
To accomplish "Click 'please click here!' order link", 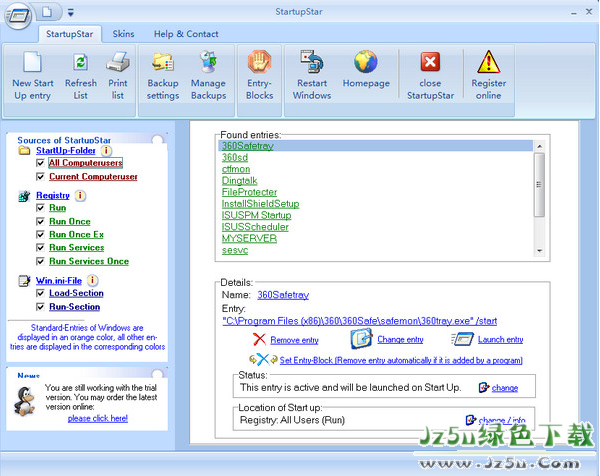I will [x=98, y=418].
